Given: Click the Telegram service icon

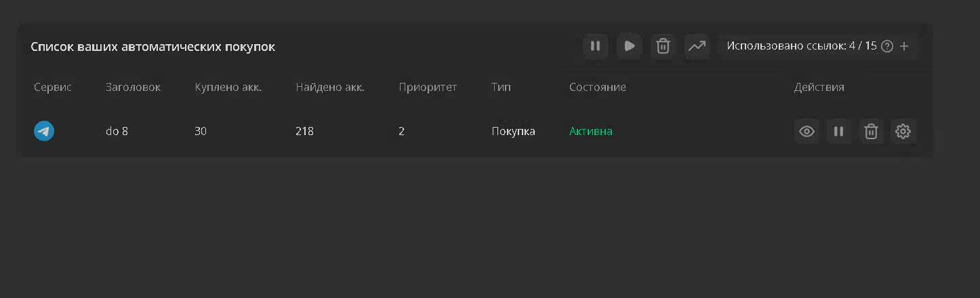Looking at the screenshot, I should (44, 131).
